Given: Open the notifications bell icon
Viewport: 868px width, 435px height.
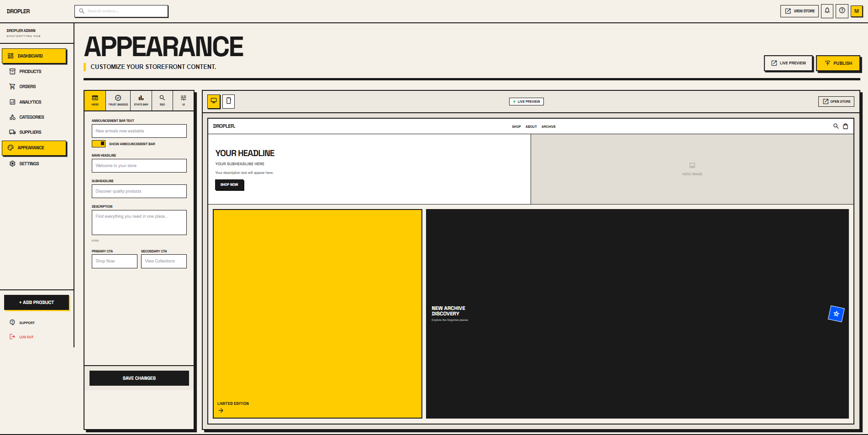Looking at the screenshot, I should tap(827, 10).
